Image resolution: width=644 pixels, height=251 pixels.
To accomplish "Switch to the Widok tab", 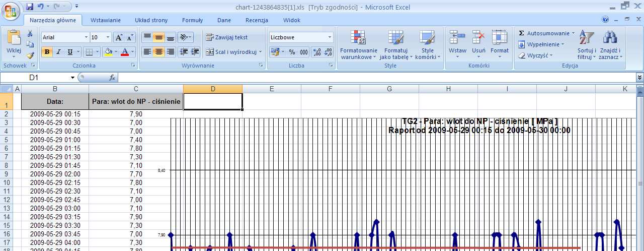I will [x=292, y=20].
